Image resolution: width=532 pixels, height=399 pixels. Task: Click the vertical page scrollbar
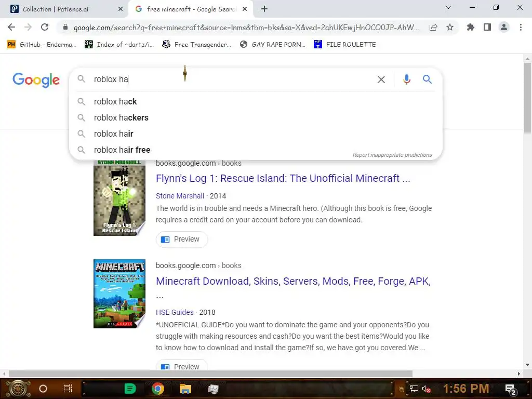coord(527,98)
